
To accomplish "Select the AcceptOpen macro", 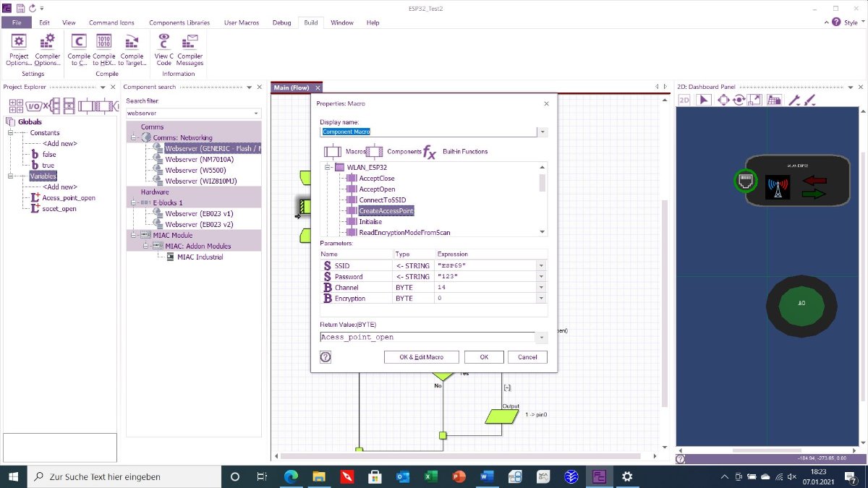I will click(x=377, y=189).
